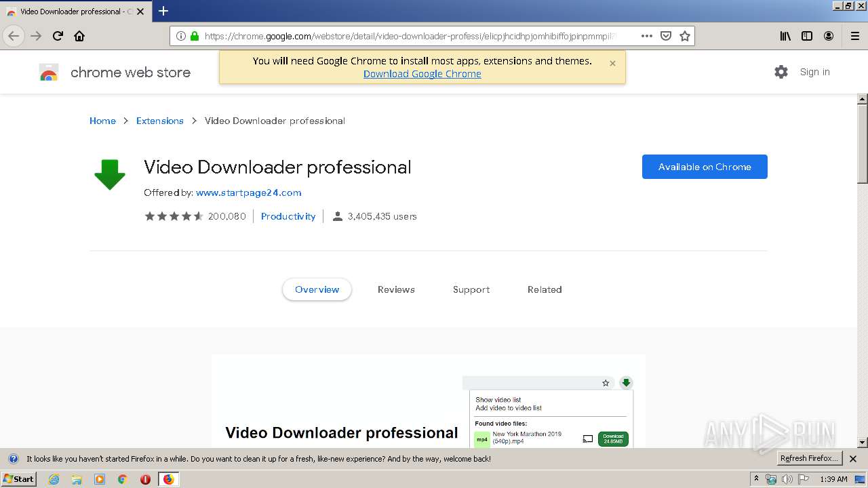Select the Video Downloader professional browser tab
This screenshot has height=488, width=868.
75,12
